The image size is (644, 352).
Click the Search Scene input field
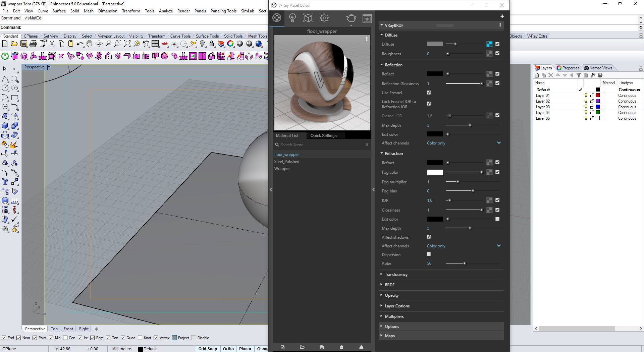click(x=322, y=145)
